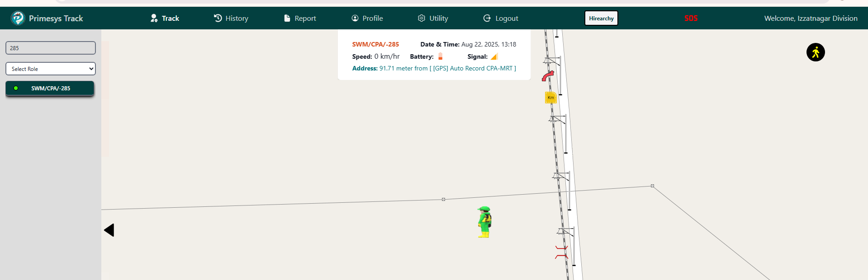Screen dimensions: 868x280
Task: Open the Select Role dropdown
Action: click(51, 69)
